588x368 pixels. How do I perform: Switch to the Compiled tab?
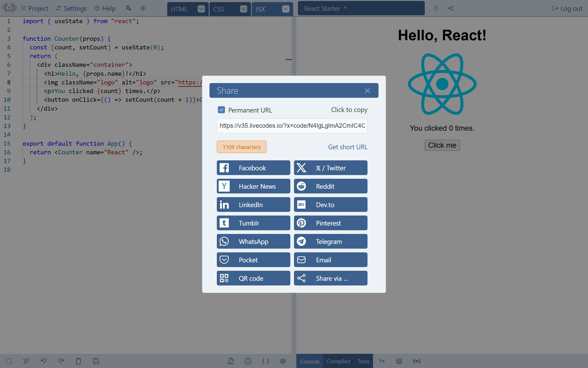338,361
